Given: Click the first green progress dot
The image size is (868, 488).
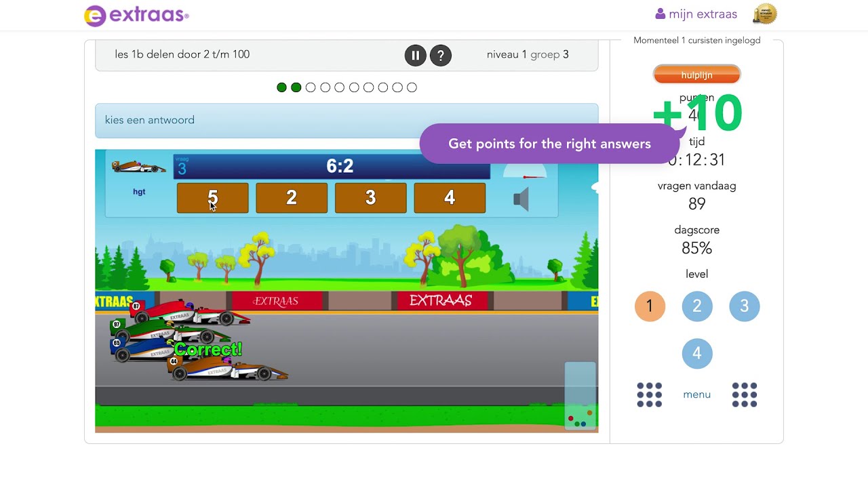Looking at the screenshot, I should point(281,87).
